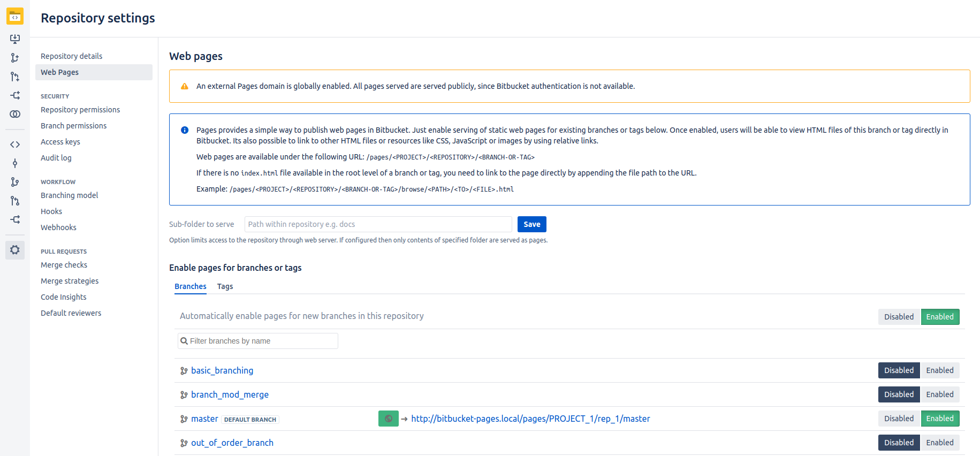Open the master branch link
The image size is (980, 456).
[204, 419]
